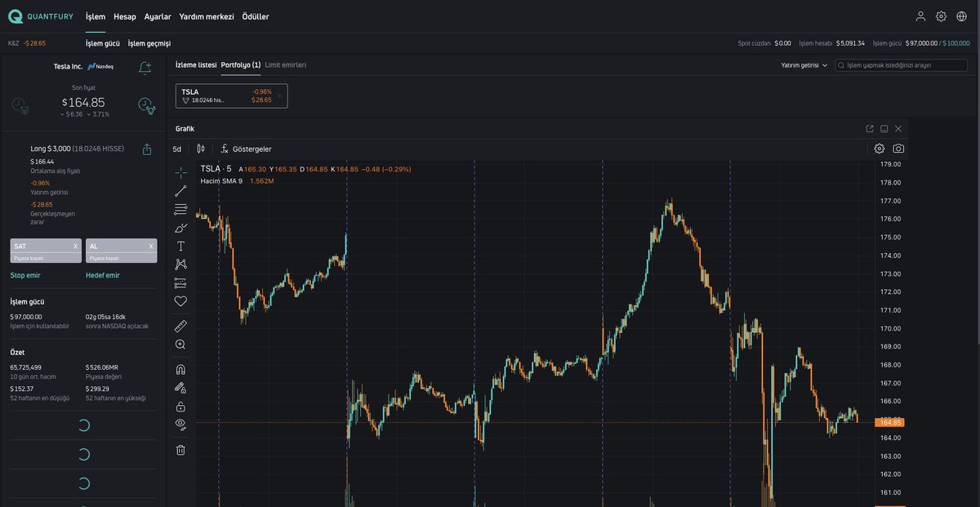Image resolution: width=980 pixels, height=507 pixels.
Task: Open the Ayarlar menu
Action: click(x=158, y=16)
